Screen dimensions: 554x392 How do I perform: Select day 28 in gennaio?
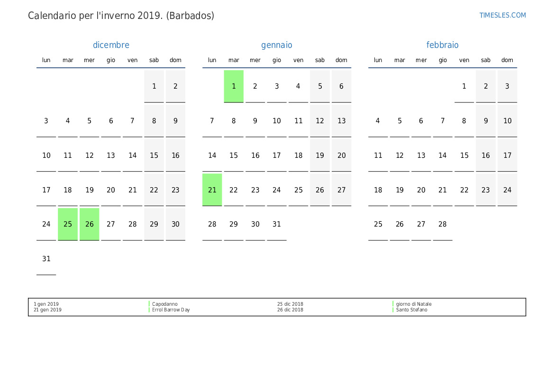pos(212,224)
